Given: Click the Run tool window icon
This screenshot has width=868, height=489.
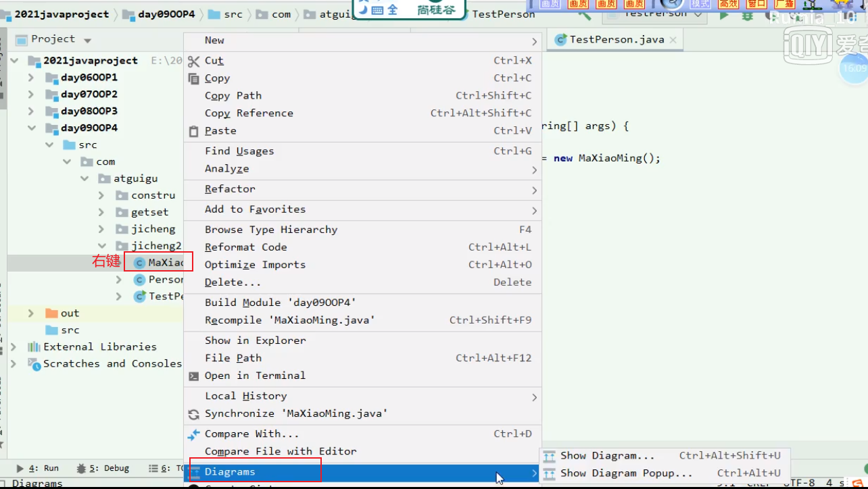Looking at the screenshot, I should (19, 468).
